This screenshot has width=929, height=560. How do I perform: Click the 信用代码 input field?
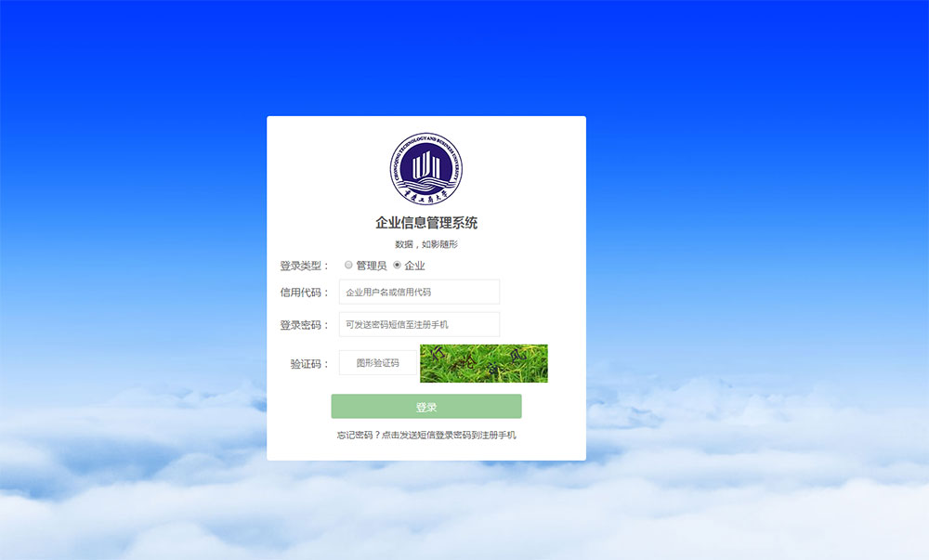(x=418, y=292)
